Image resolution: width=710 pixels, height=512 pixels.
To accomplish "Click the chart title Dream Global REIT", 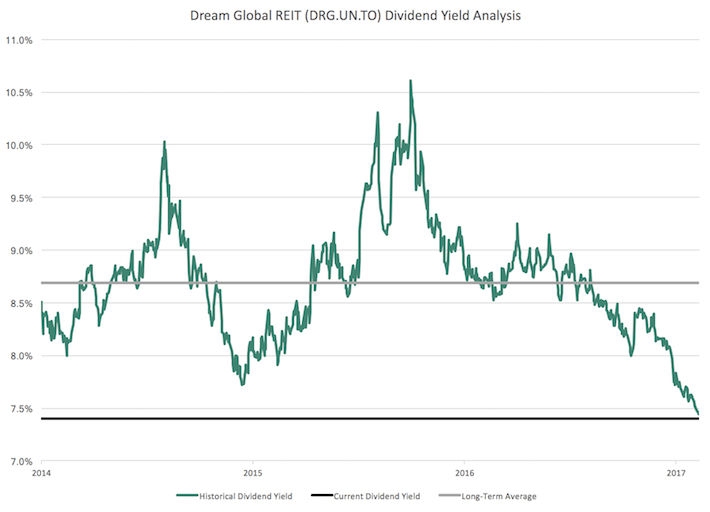I will click(355, 15).
